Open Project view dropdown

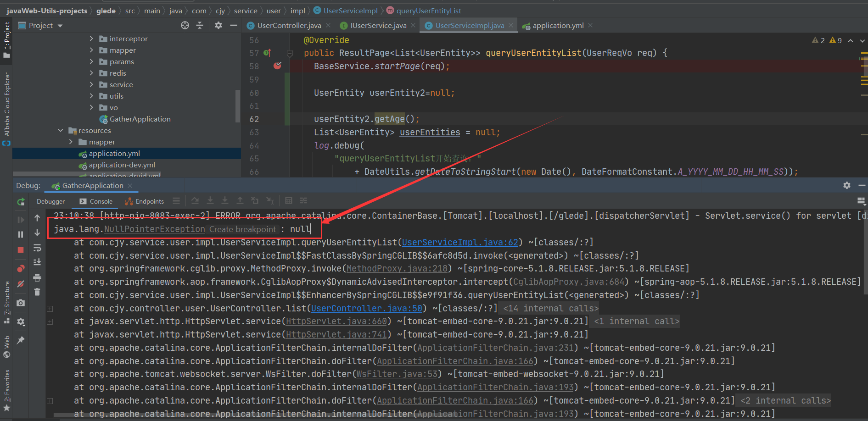coord(60,26)
